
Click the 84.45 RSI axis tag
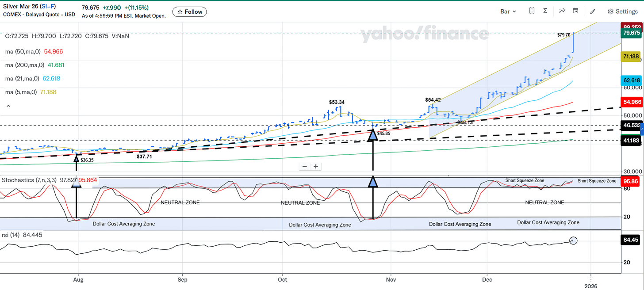(x=631, y=240)
